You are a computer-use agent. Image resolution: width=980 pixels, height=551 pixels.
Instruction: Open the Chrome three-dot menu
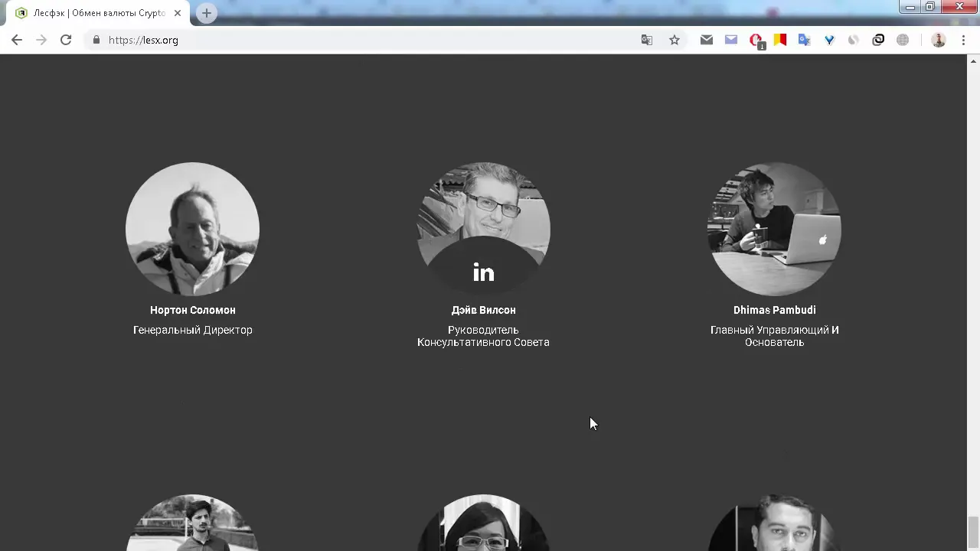tap(963, 40)
